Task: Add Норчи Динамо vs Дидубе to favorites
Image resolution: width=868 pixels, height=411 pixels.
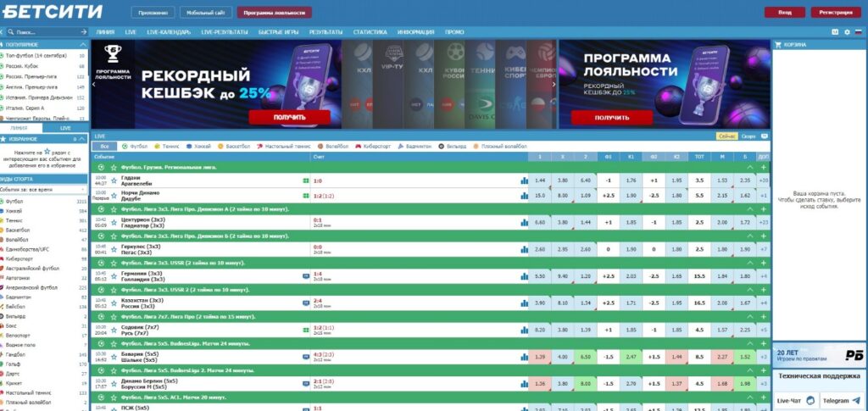Action: coord(114,195)
